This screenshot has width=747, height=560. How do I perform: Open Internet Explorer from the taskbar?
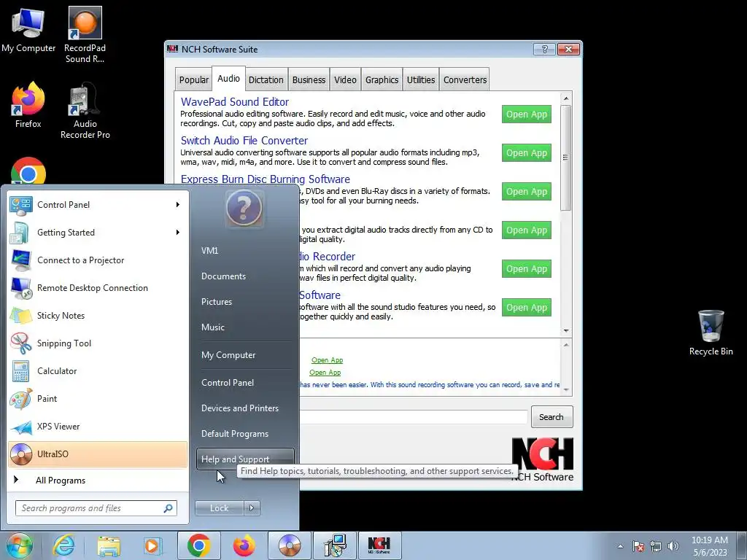(x=63, y=545)
